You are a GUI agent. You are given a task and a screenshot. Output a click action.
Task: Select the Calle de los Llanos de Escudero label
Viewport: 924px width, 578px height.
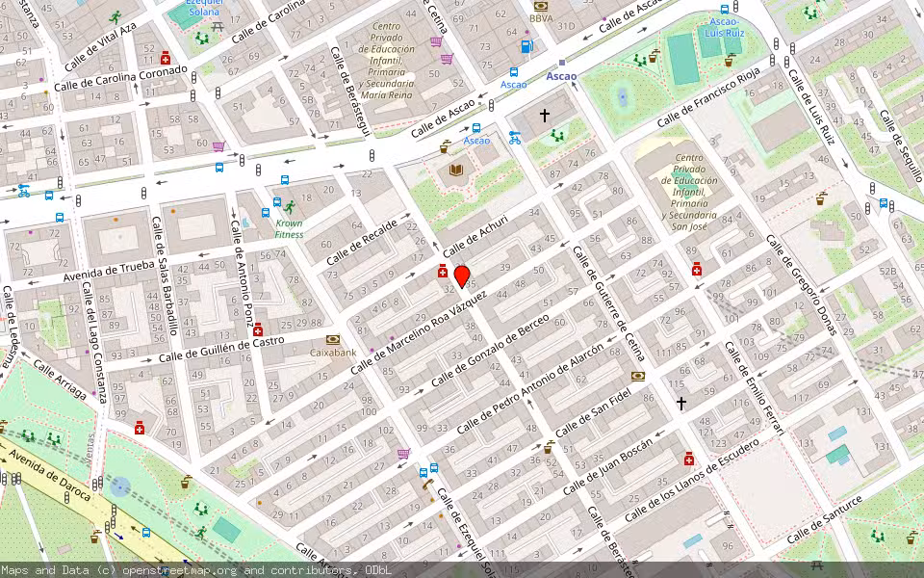tap(692, 480)
